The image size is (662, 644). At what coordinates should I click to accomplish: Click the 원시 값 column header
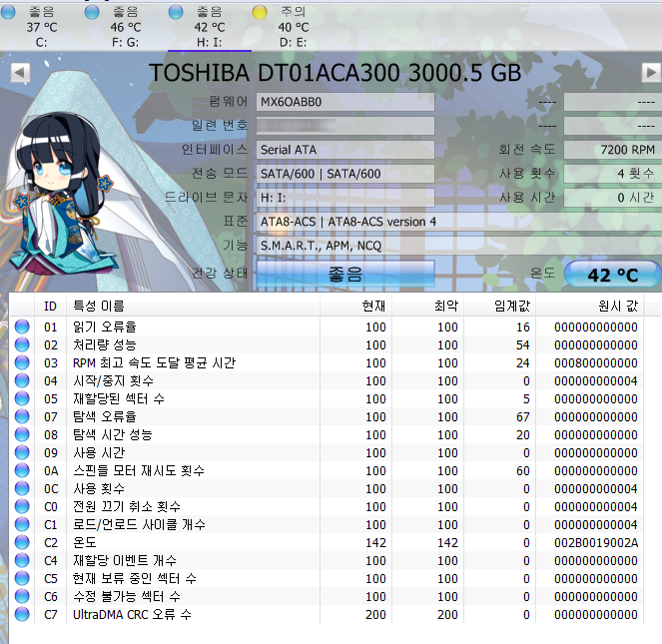click(590, 306)
